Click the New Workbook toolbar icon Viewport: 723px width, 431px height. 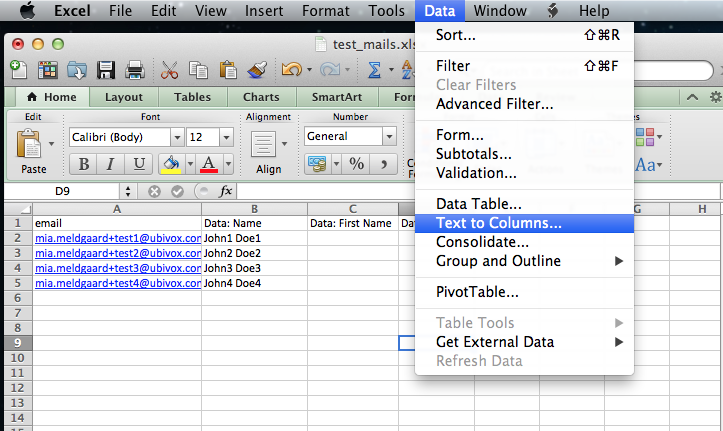tap(19, 70)
